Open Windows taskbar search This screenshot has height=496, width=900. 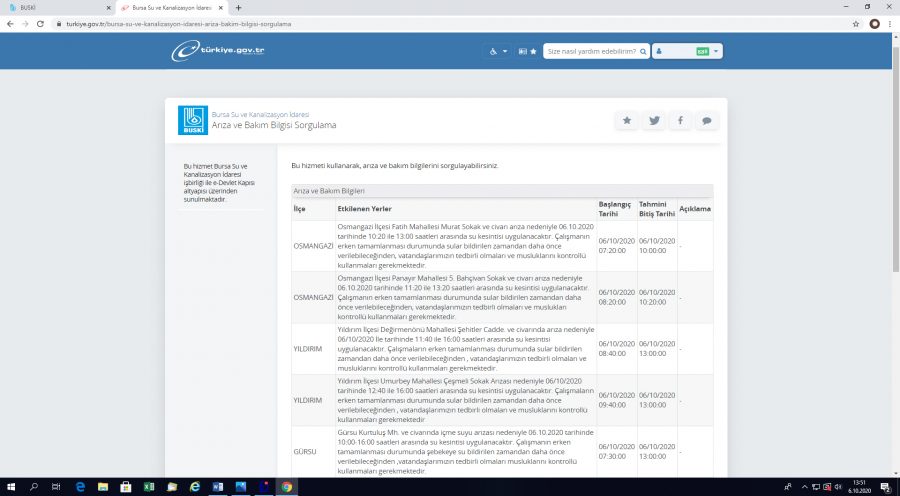pyautogui.click(x=33, y=487)
